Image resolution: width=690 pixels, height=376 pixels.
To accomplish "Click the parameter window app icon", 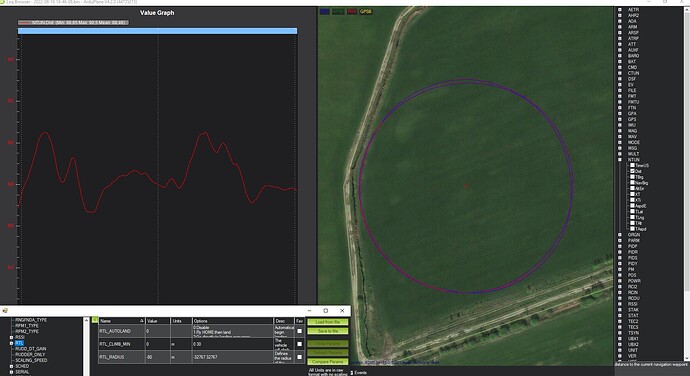I will click(5, 311).
